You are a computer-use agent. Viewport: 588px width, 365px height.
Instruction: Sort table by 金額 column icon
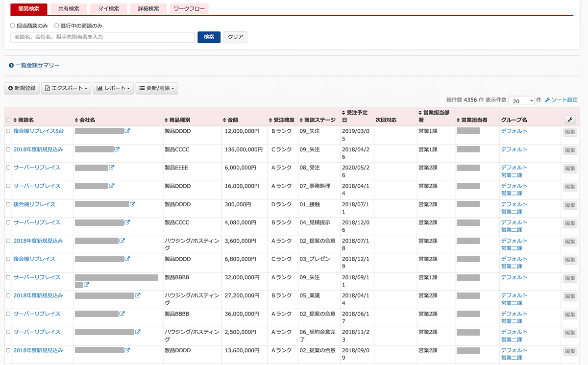point(224,120)
